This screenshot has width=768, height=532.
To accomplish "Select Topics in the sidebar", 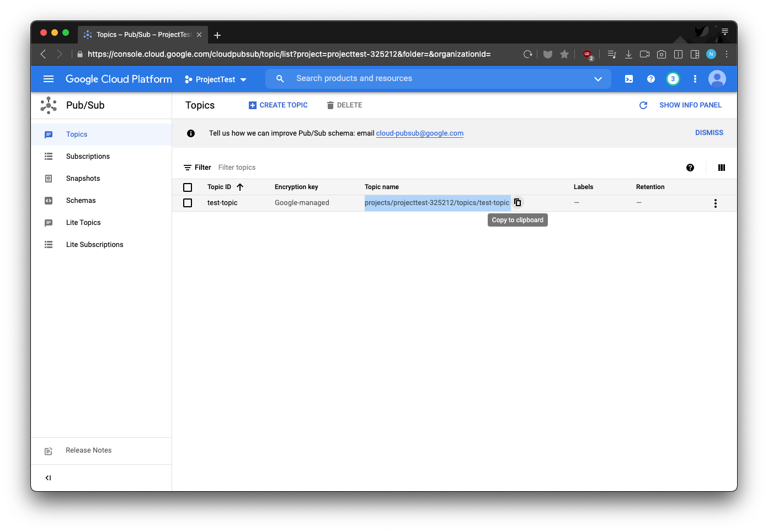I will (102, 135).
